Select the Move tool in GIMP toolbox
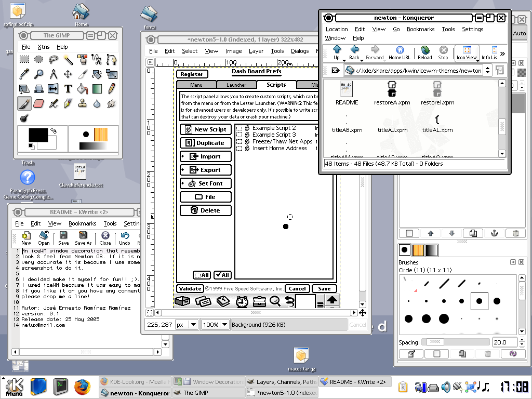 pos(68,74)
